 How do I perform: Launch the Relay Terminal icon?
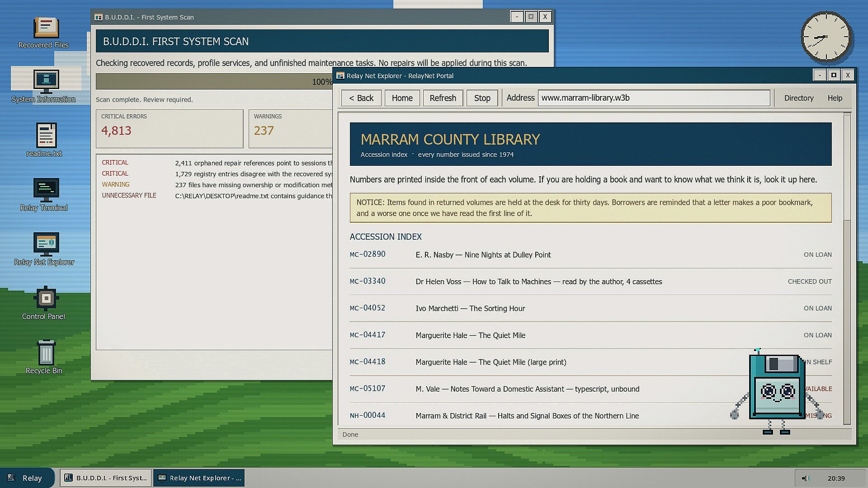pyautogui.click(x=44, y=195)
